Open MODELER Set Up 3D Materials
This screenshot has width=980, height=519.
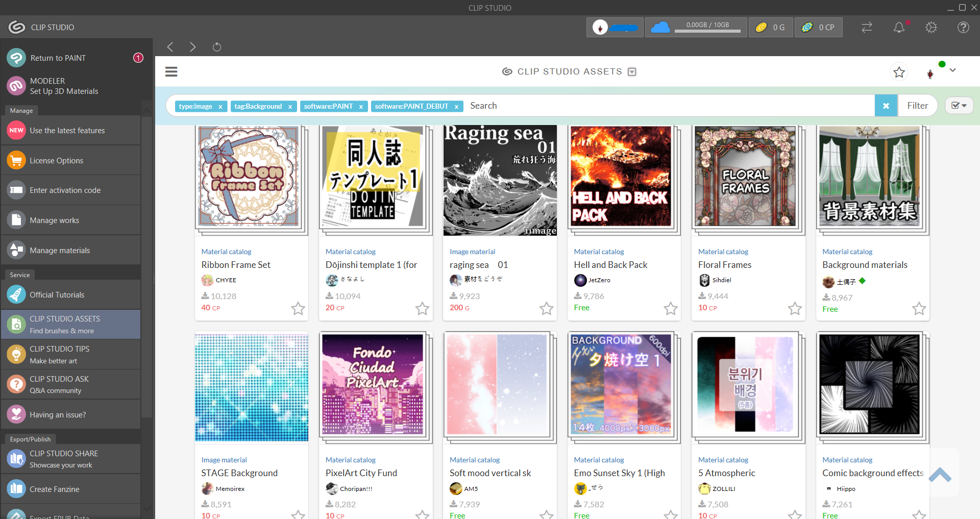70,86
